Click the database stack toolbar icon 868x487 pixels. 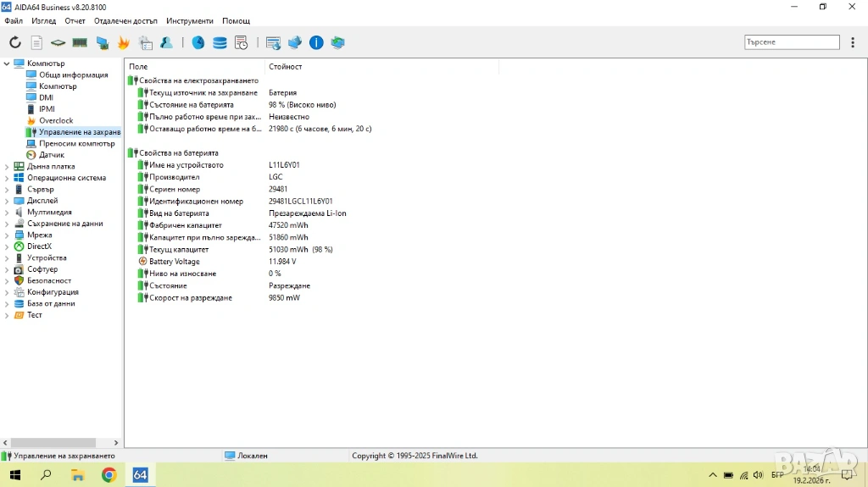(x=220, y=42)
